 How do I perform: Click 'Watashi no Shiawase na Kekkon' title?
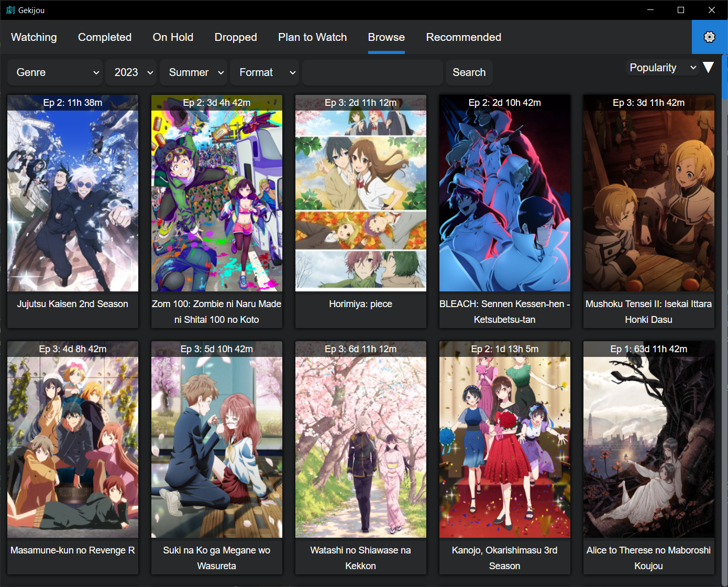click(x=361, y=558)
